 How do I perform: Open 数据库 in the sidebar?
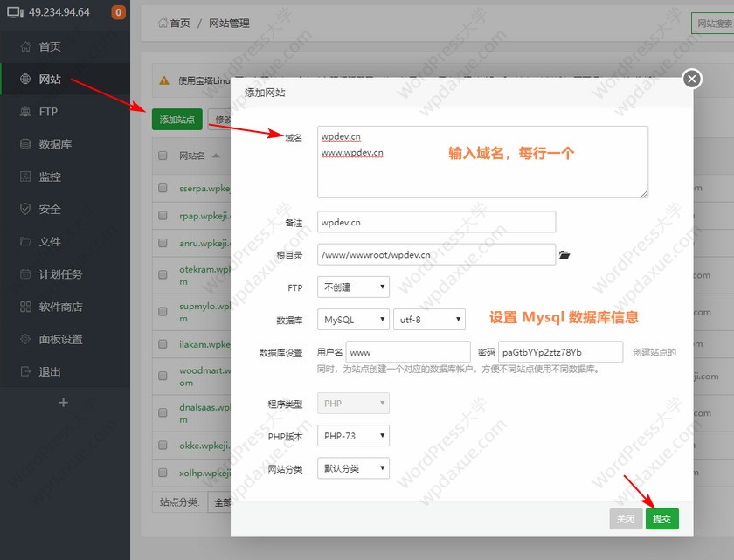[x=55, y=144]
